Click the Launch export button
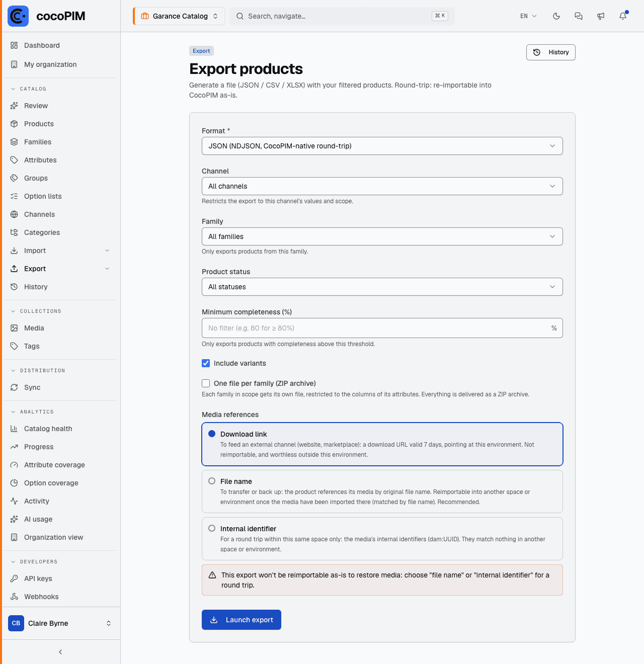This screenshot has width=644, height=664. pyautogui.click(x=242, y=620)
